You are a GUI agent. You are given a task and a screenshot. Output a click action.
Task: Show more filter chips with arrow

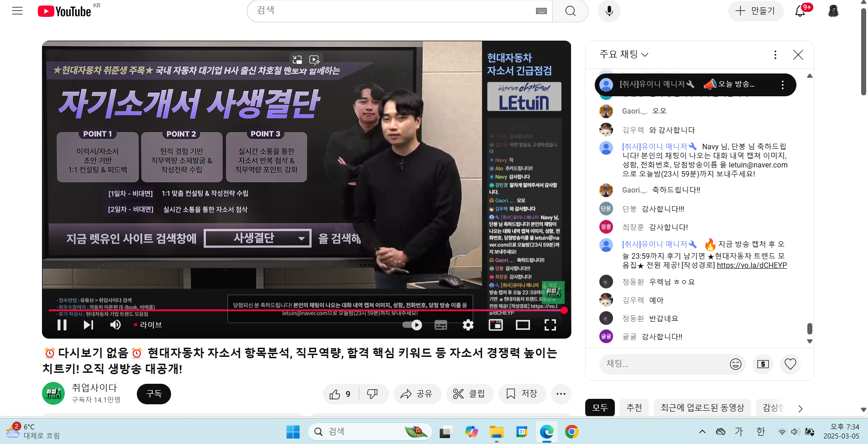point(800,408)
